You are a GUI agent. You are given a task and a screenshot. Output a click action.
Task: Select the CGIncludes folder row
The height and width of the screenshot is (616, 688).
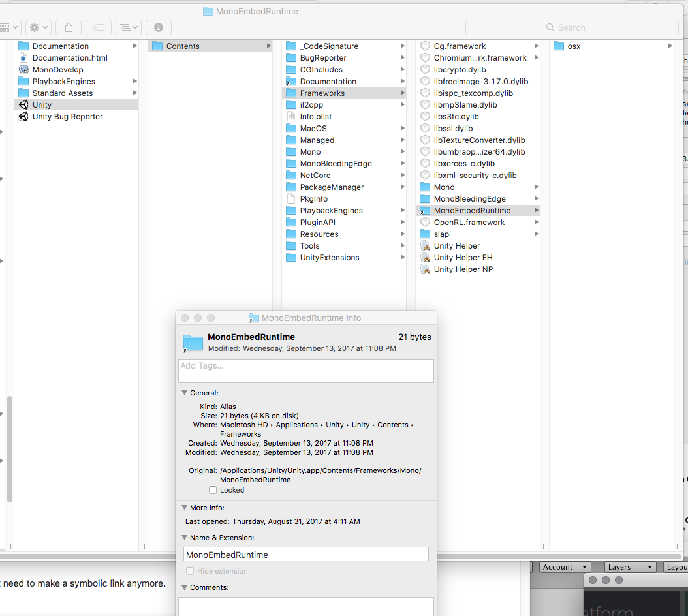(343, 70)
